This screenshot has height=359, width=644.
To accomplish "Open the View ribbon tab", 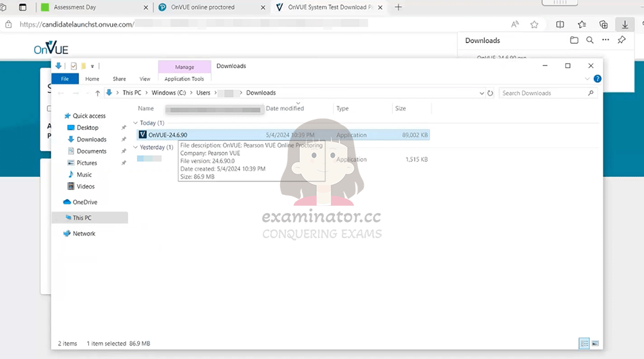I will pos(144,78).
